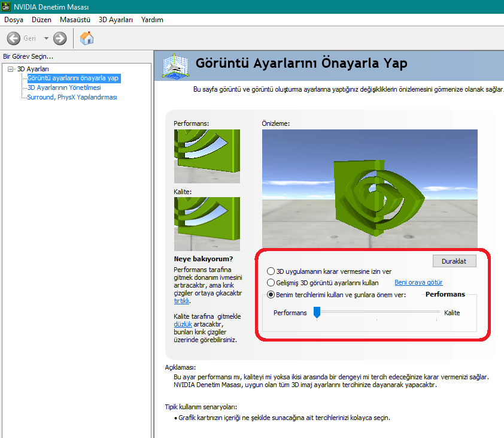
Task: Click the 'Neye bakıyorum?' heading
Action: coord(204,259)
